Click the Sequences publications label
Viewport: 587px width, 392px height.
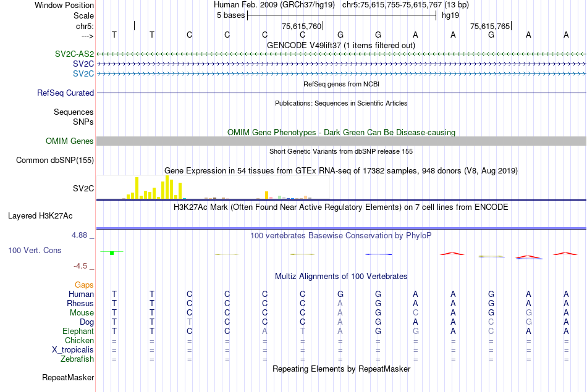(x=74, y=112)
